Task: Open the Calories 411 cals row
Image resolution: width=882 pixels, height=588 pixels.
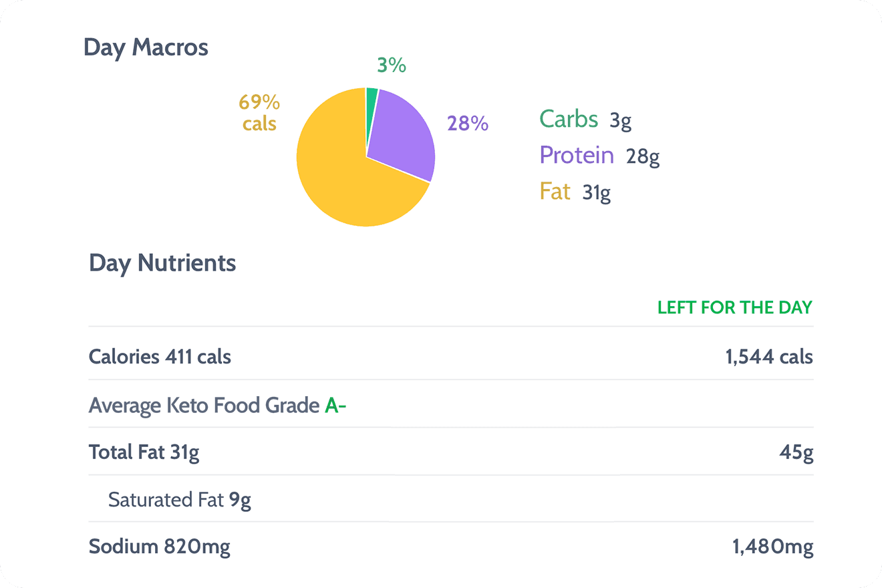Action: 160,356
